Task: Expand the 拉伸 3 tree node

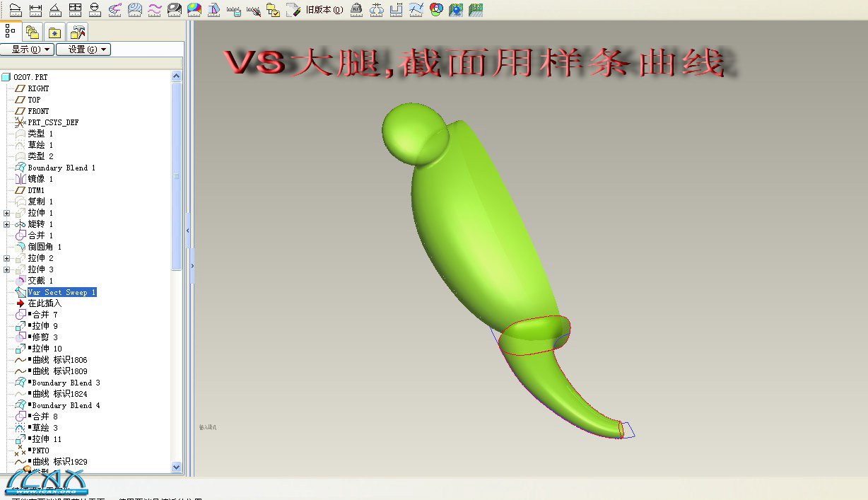Action: point(7,269)
